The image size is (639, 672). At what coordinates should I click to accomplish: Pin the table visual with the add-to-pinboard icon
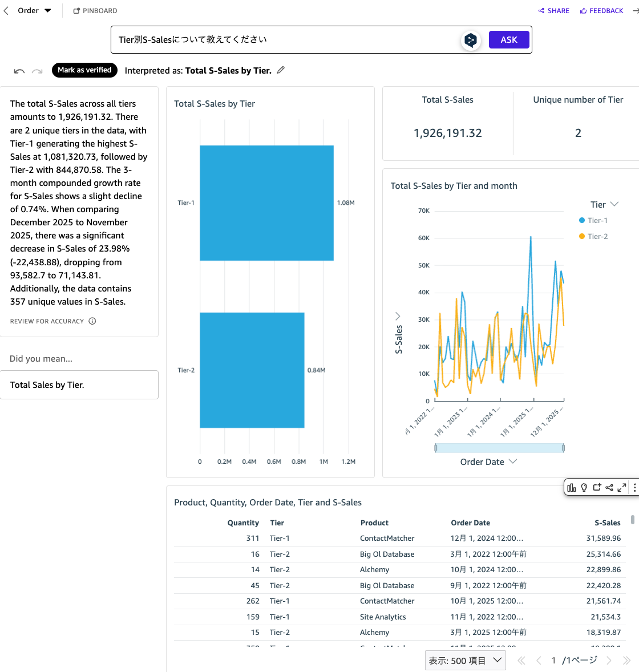pyautogui.click(x=597, y=487)
